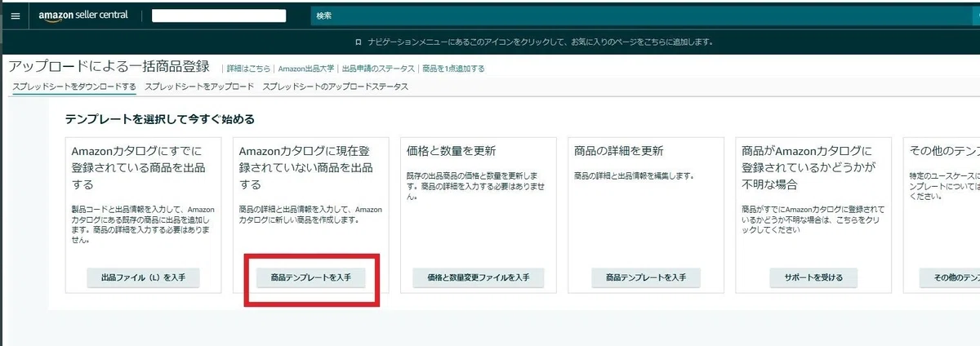Open the hamburger navigation menu

pyautogui.click(x=15, y=16)
